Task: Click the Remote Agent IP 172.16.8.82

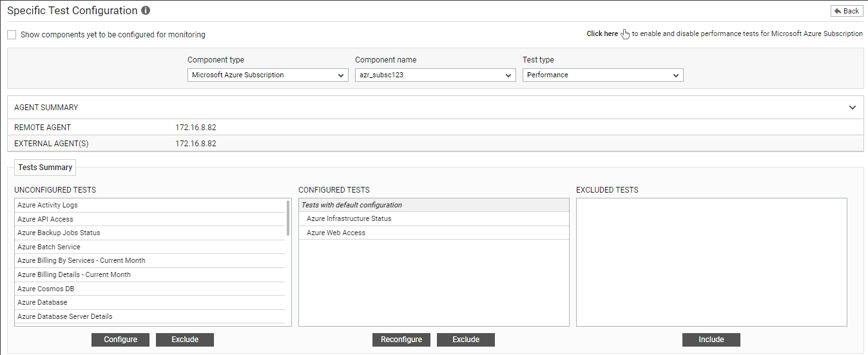Action: 196,128
